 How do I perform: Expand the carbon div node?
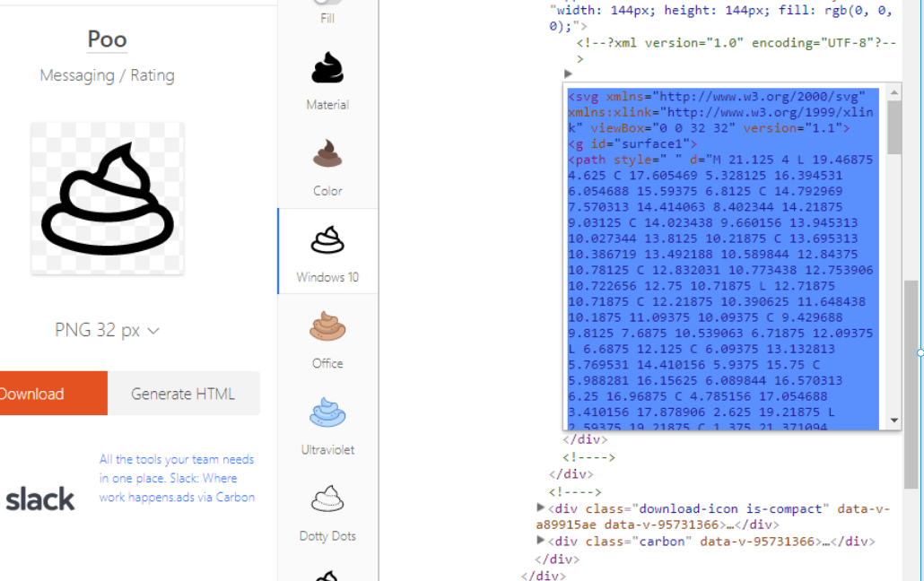coord(540,540)
